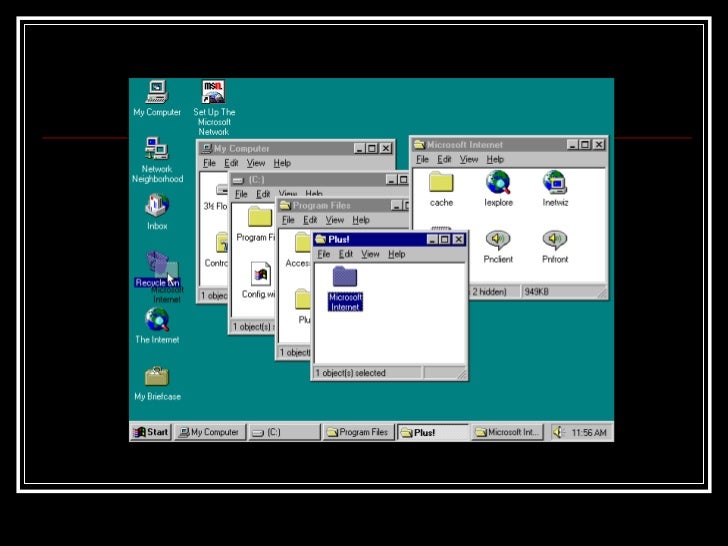Click the My Computer window title bar icon
This screenshot has height=546, width=728.
point(207,149)
